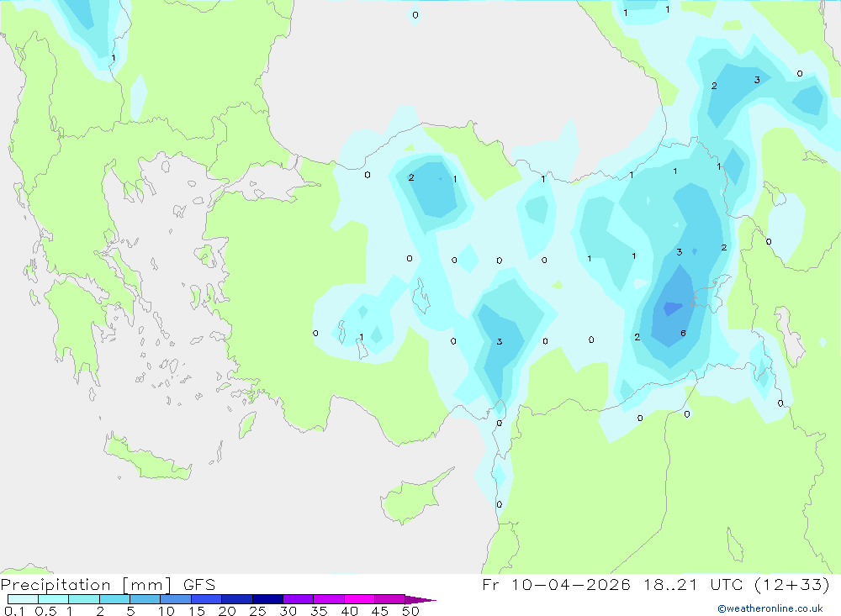
Task: Select the legend swatch between 25 and 30
Action: (267, 599)
